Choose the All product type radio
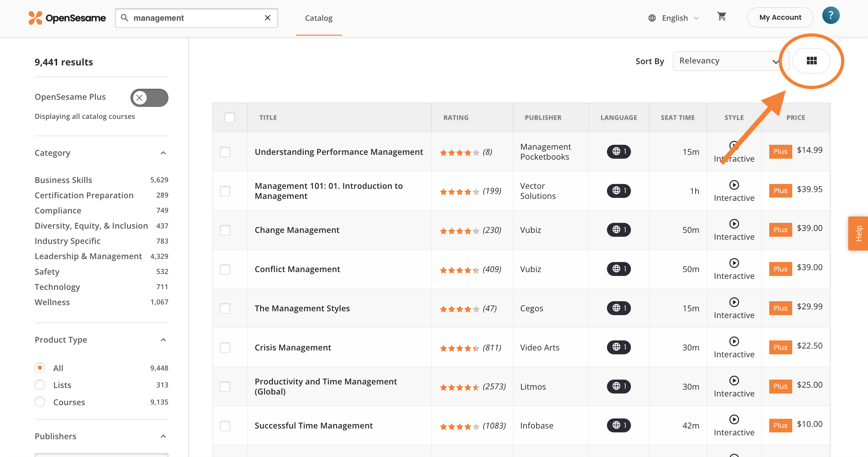This screenshot has width=868, height=457. (40, 368)
